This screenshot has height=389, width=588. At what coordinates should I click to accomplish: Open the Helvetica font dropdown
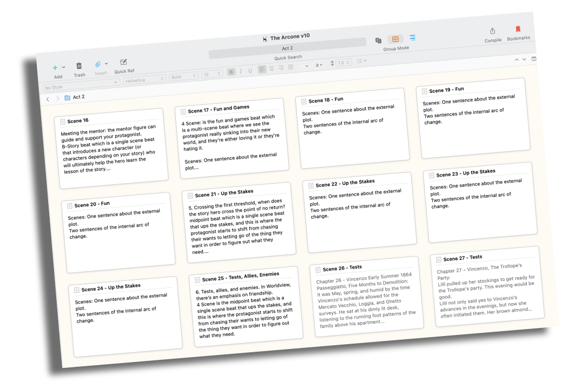(144, 79)
